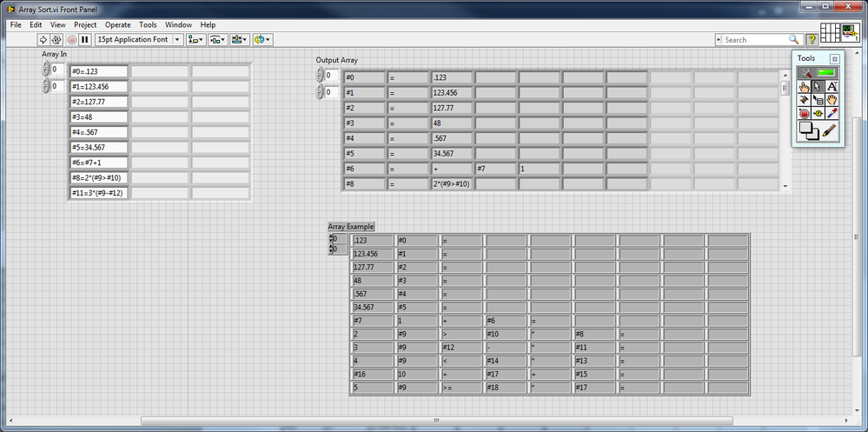The width and height of the screenshot is (868, 432).
Task: Open the Project menu
Action: pos(85,25)
